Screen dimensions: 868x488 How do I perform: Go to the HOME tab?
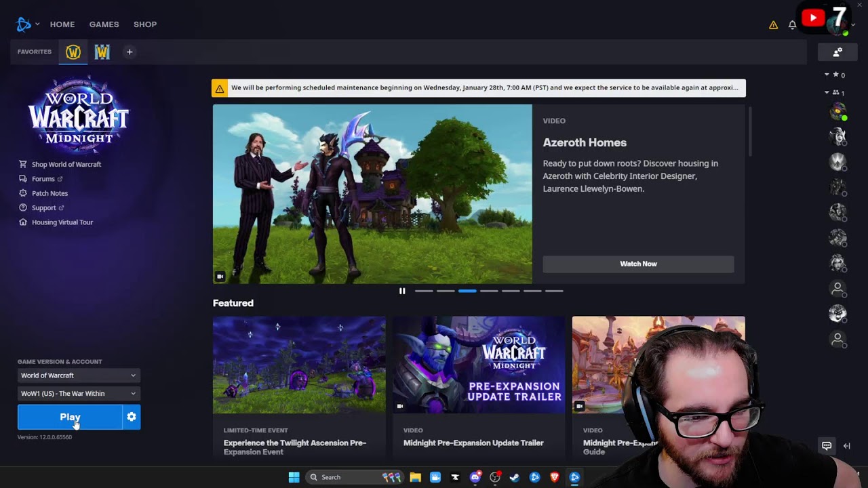[x=62, y=24]
